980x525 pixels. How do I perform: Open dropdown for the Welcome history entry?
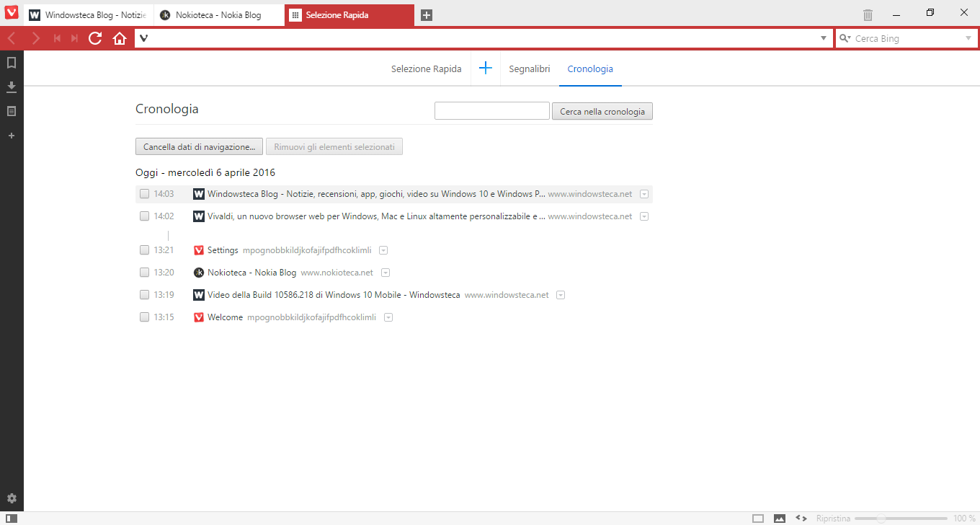click(x=388, y=317)
